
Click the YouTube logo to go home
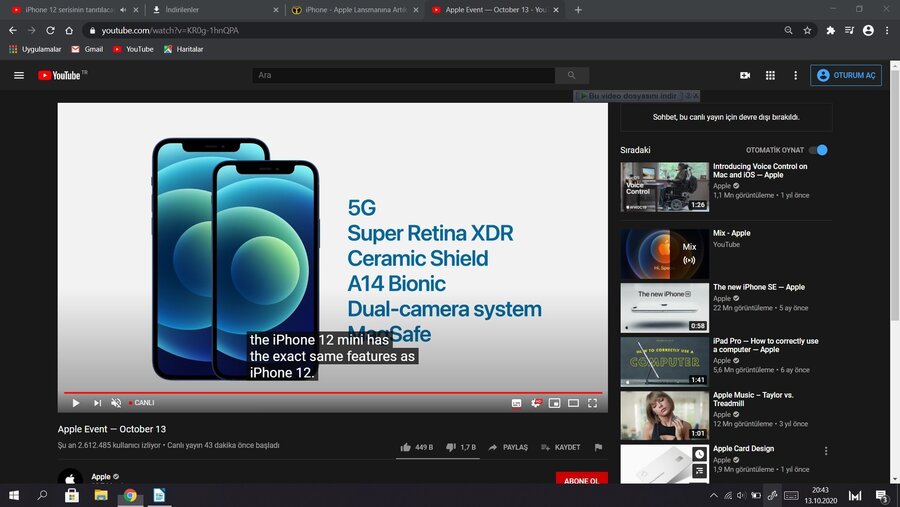tap(60, 75)
